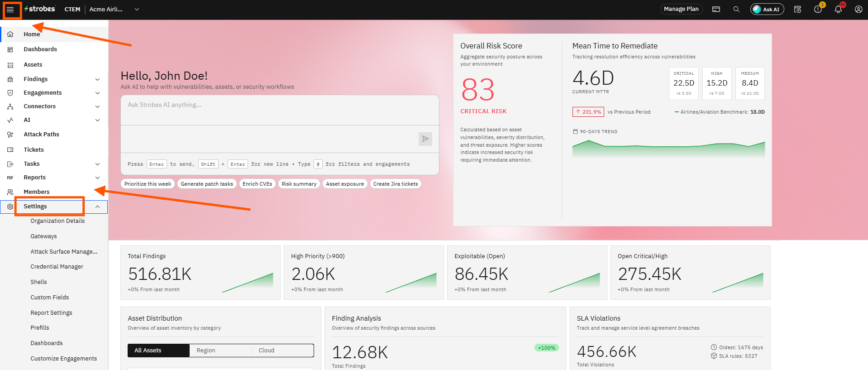
Task: Click the Enrich CVEs chip
Action: click(257, 184)
